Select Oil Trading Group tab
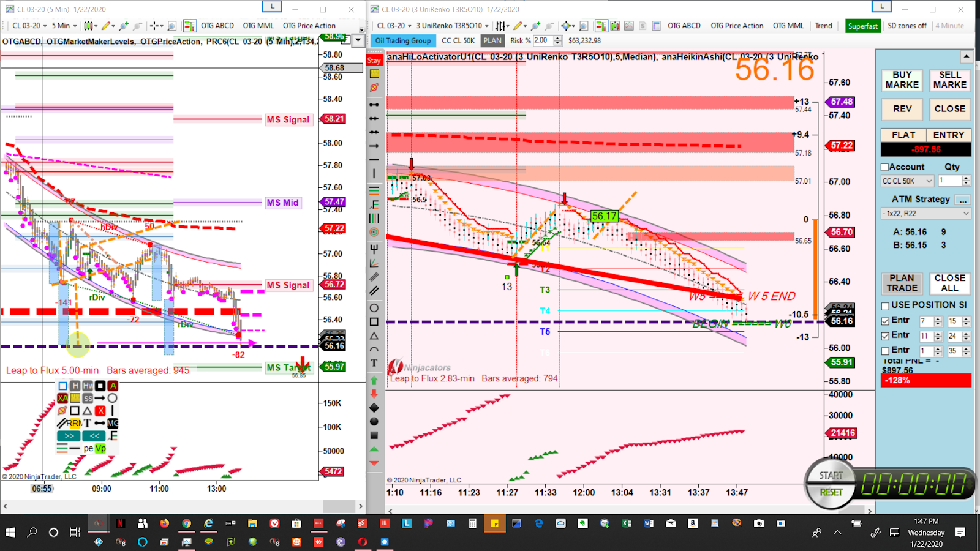 [x=403, y=41]
